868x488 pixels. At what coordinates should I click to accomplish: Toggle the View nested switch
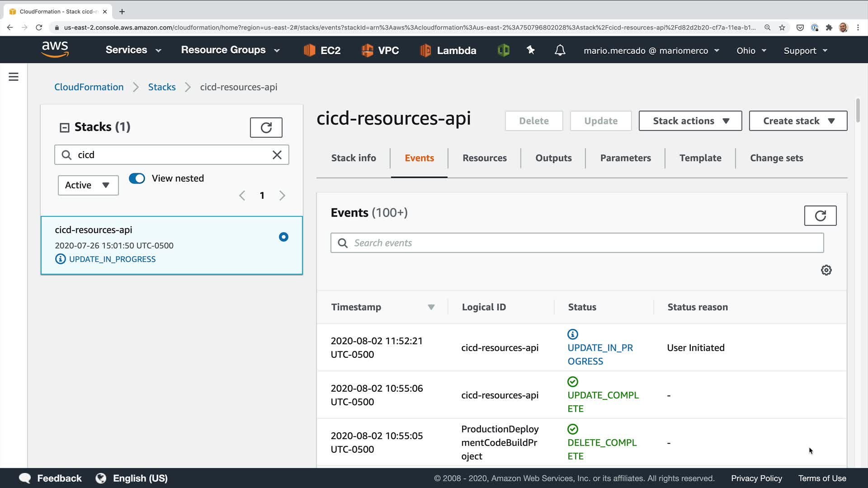137,178
